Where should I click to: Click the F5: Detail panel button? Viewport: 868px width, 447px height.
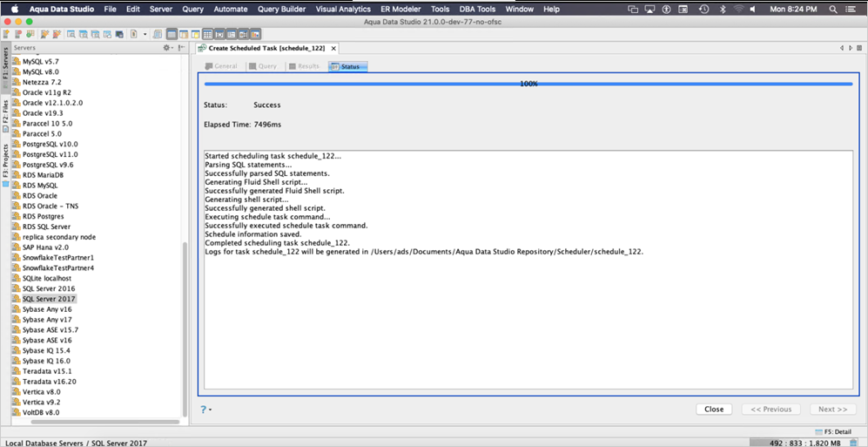(x=832, y=431)
